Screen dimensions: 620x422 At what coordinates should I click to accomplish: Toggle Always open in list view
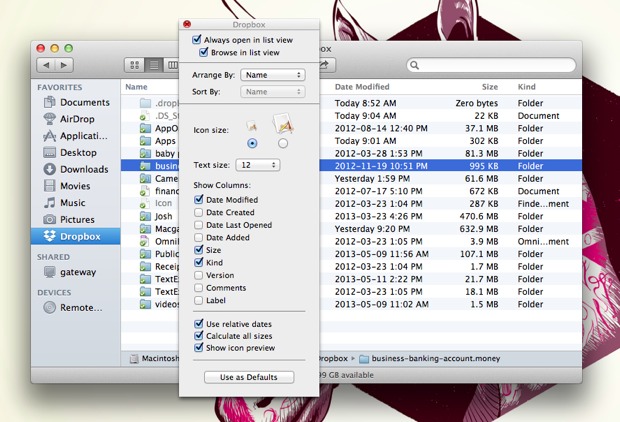[x=197, y=40]
